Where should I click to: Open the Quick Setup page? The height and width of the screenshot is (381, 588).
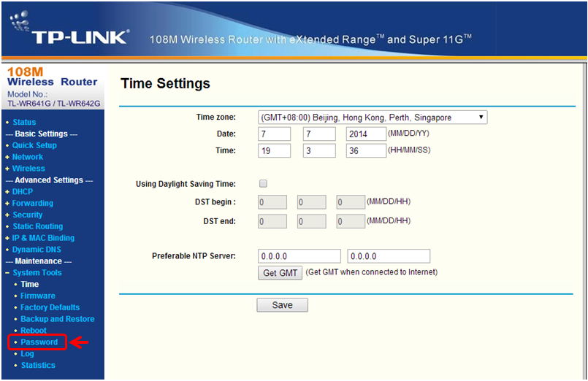pyautogui.click(x=34, y=145)
